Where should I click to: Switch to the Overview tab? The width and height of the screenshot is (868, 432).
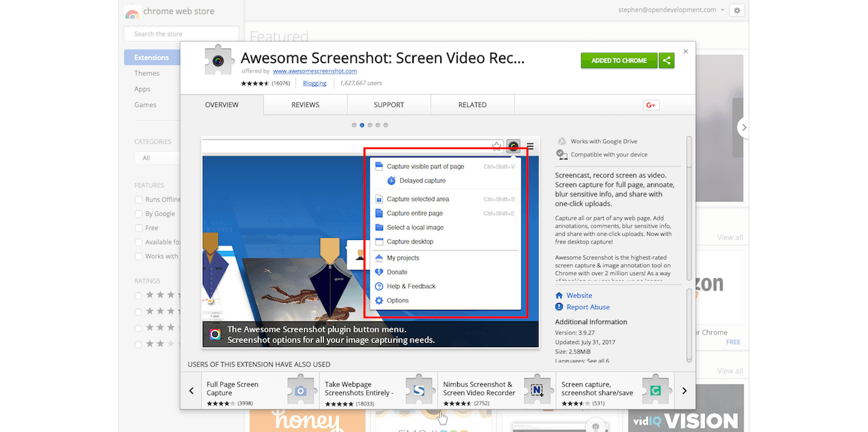222,105
